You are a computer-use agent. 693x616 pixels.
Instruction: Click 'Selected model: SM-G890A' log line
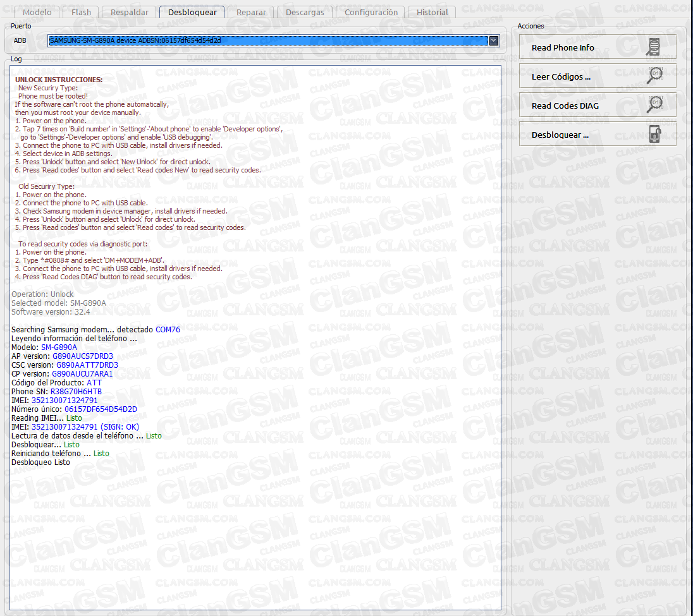pyautogui.click(x=59, y=303)
